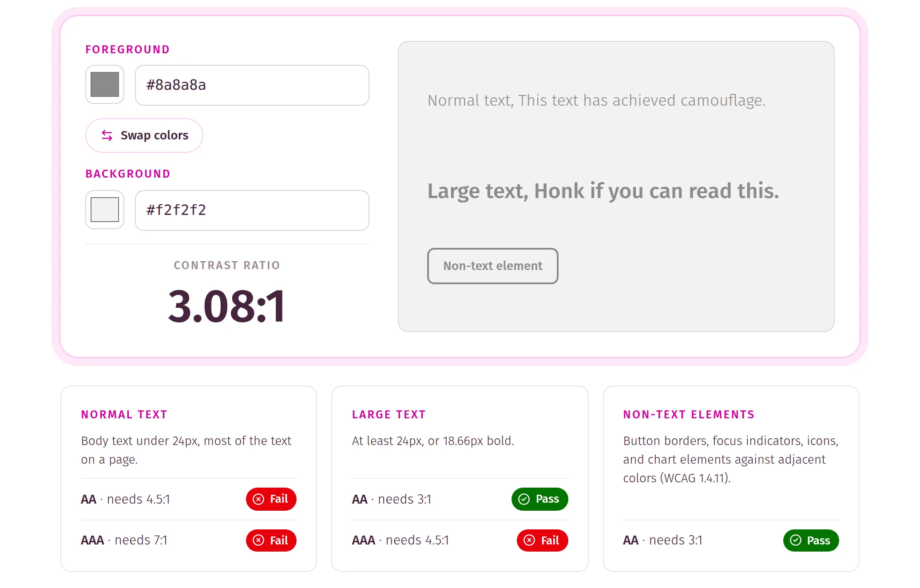
Task: Click the NORMAL TEXT card heading
Action: [x=124, y=415]
